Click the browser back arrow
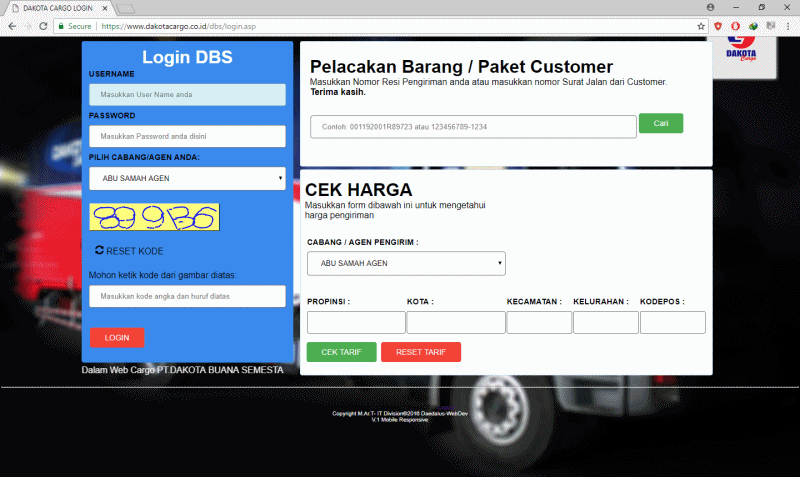 tap(10, 25)
